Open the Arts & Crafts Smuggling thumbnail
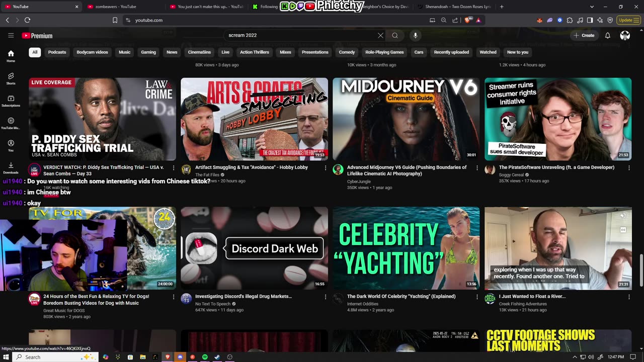The height and width of the screenshot is (362, 644). tap(254, 119)
